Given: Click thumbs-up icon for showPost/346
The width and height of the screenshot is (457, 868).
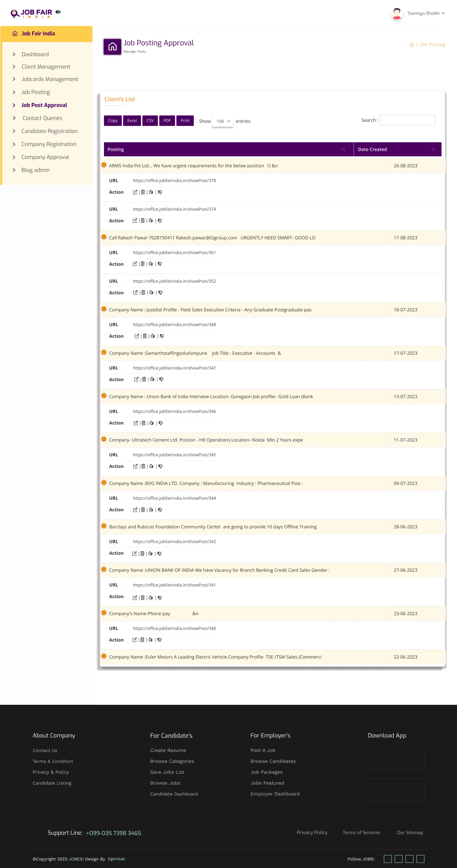Looking at the screenshot, I should click(152, 423).
